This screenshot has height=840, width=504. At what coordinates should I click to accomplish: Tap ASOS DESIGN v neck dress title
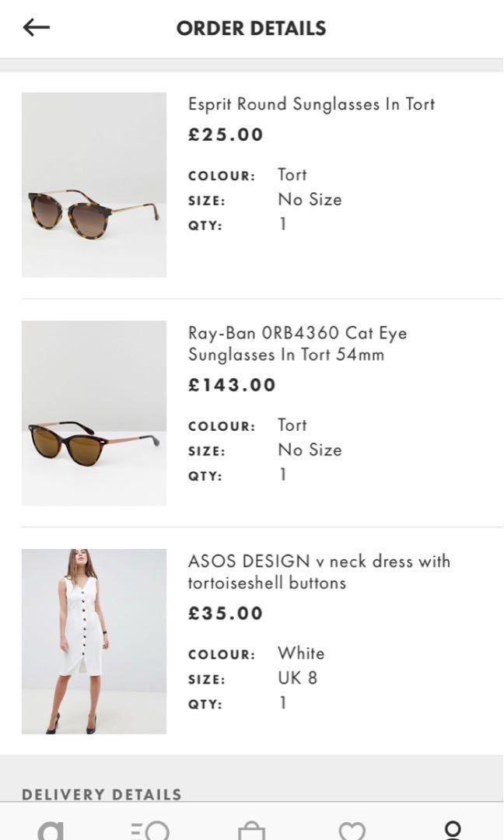point(319,572)
